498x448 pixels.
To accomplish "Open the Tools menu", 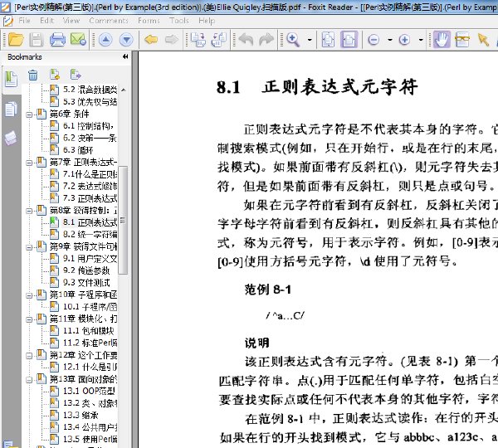I will [x=179, y=21].
